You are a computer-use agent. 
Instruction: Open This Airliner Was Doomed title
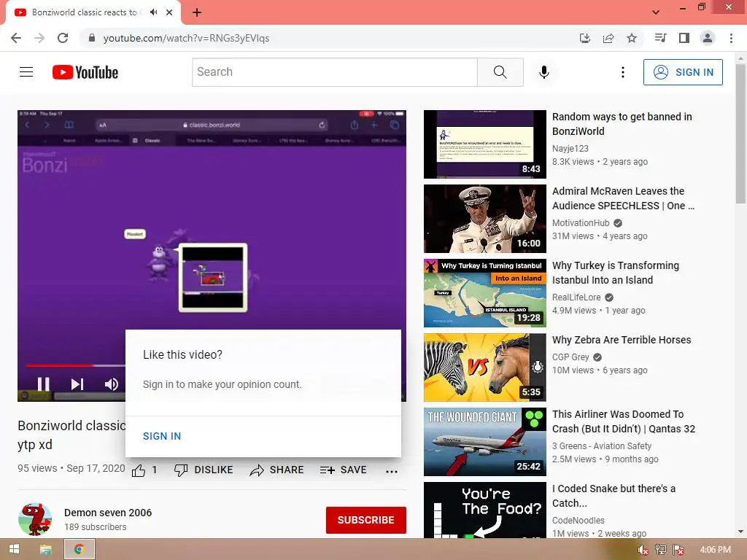coord(624,421)
